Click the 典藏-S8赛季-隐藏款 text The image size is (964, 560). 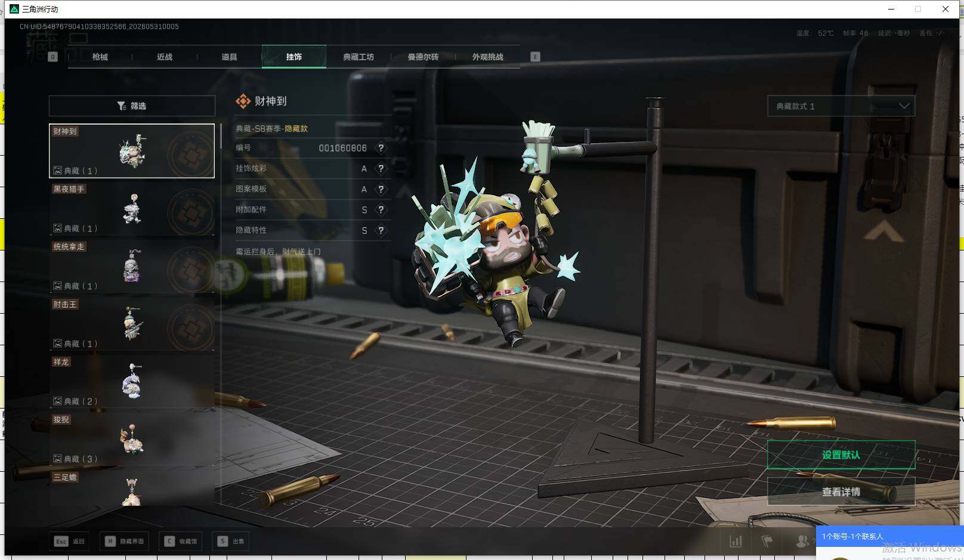pyautogui.click(x=271, y=129)
